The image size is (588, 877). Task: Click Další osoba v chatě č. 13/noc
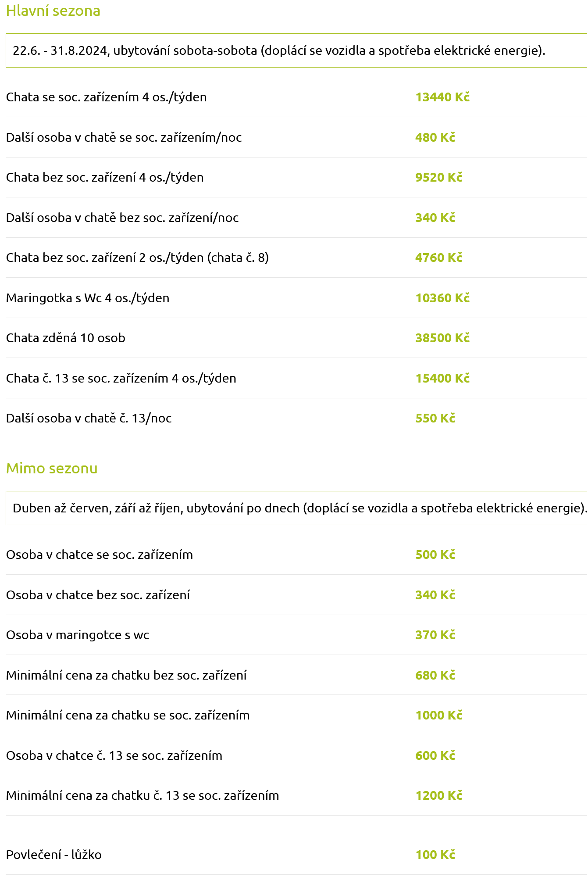coord(89,418)
